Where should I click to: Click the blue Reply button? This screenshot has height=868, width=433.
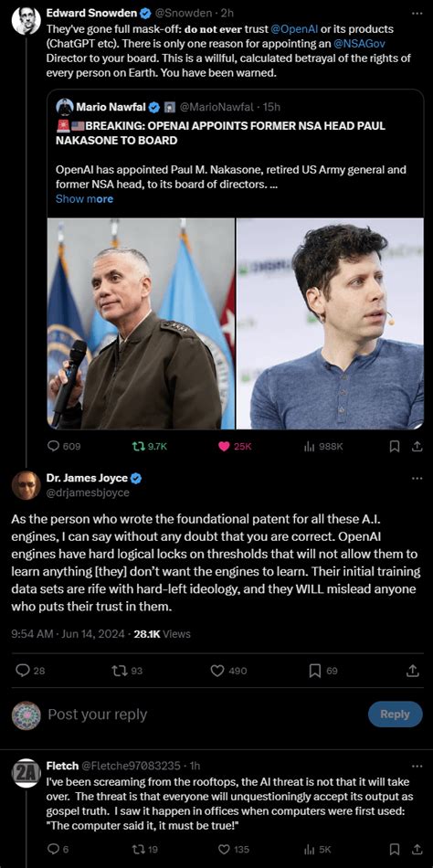click(x=396, y=715)
